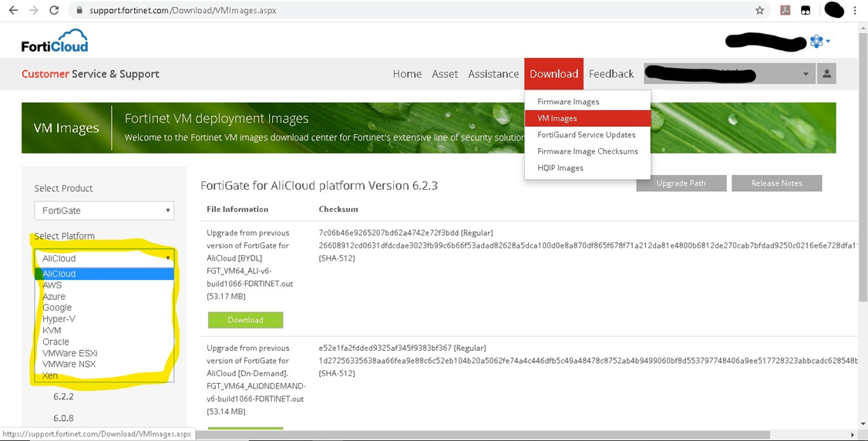Screen dimensions: 868x441
Task: Select Azure in the platform list
Action: click(104, 297)
